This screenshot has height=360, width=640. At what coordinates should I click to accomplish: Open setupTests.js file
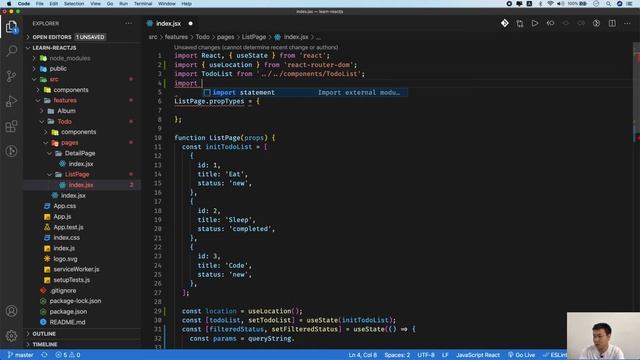71,280
